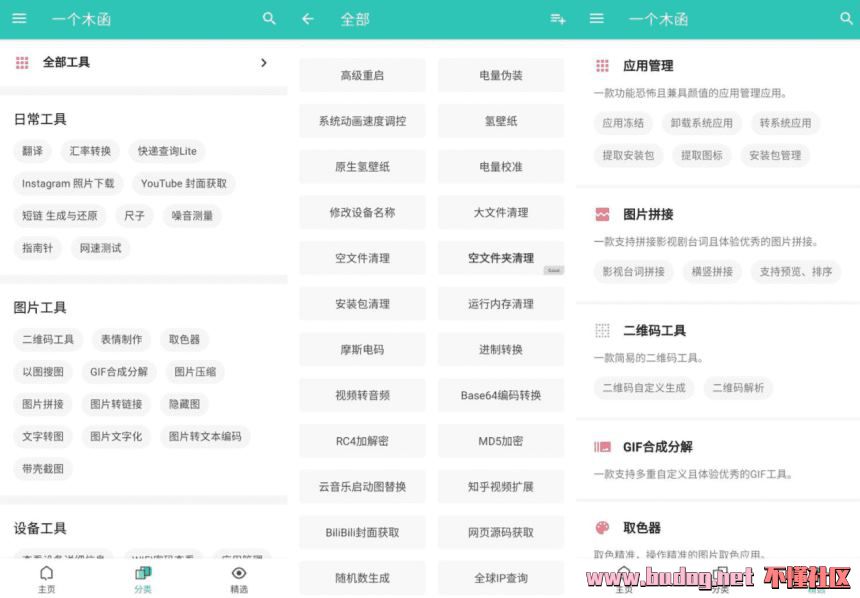Open hamburger menu in right panel
The image size is (860, 598).
pos(597,19)
